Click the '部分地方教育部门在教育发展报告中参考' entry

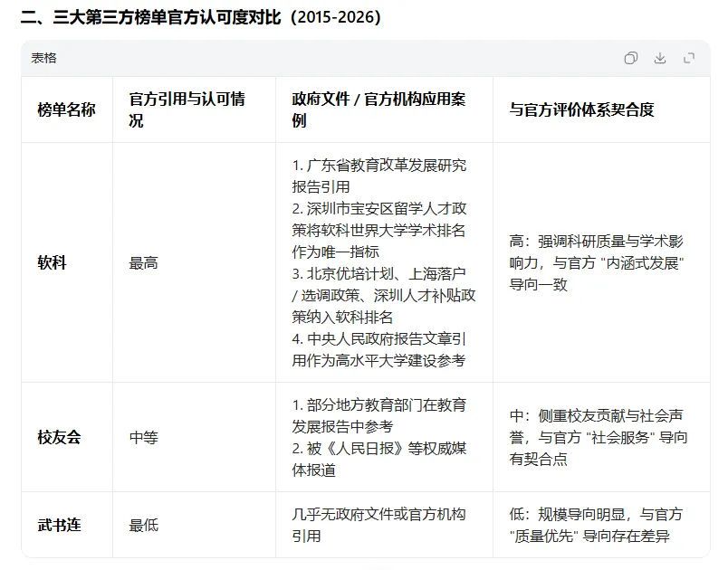coord(379,415)
